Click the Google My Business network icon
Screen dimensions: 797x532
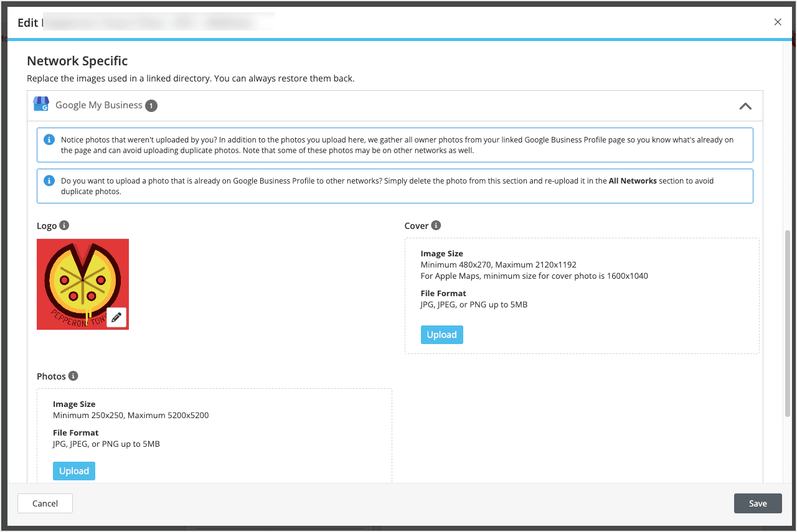tap(41, 104)
